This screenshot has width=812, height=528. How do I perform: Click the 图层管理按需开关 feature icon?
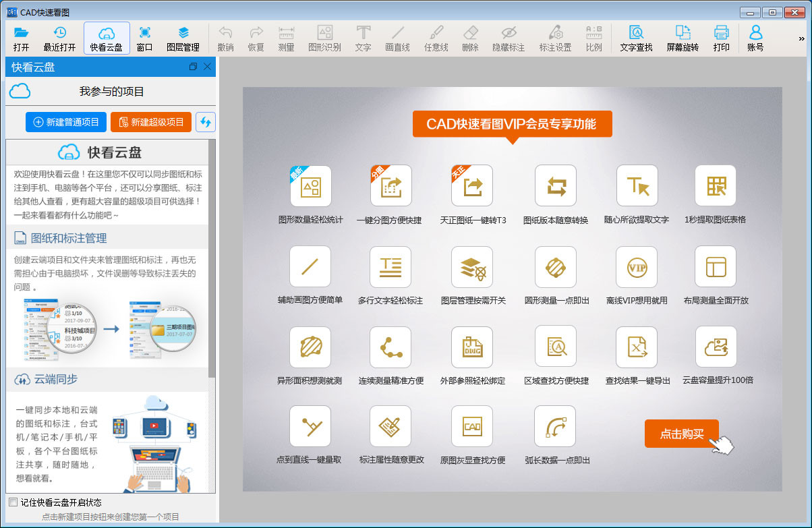coord(472,266)
